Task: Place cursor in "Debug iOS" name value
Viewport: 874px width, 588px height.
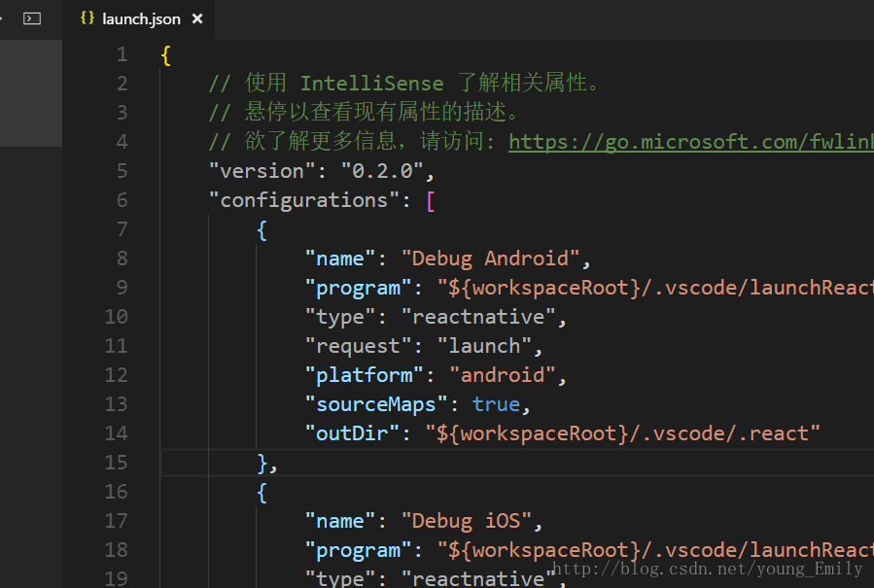Action: click(466, 521)
